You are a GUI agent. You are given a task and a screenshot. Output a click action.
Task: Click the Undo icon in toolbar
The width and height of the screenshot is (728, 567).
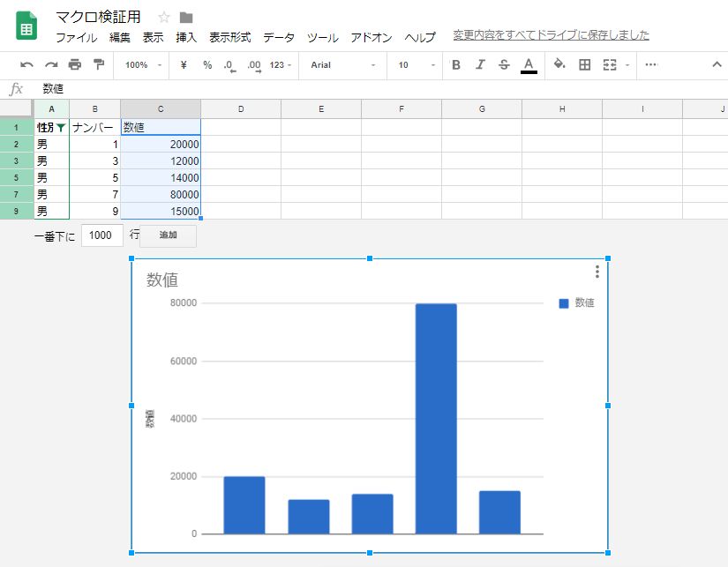(x=26, y=64)
